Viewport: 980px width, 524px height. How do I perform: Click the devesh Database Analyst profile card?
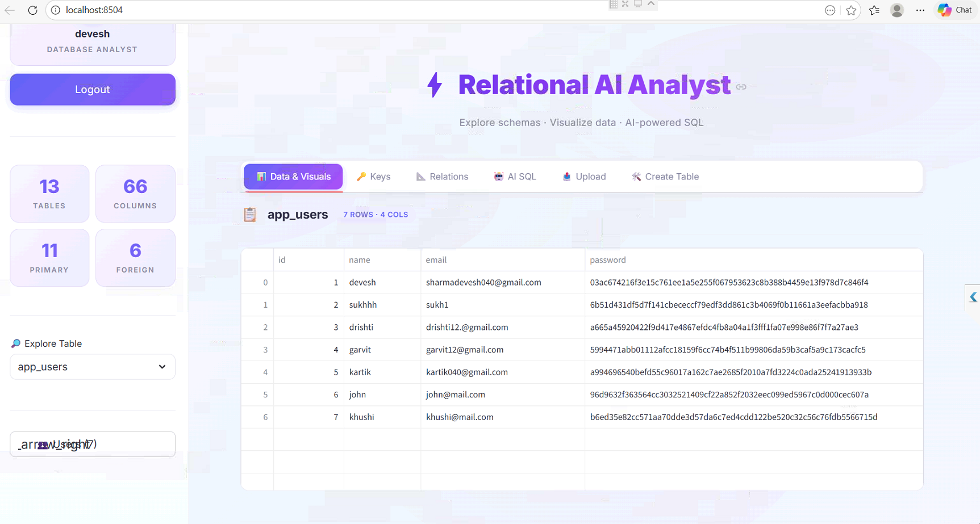(93, 43)
